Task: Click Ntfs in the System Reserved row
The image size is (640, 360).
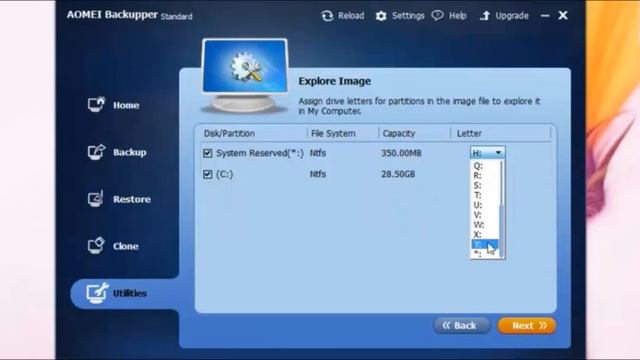Action: click(x=318, y=153)
